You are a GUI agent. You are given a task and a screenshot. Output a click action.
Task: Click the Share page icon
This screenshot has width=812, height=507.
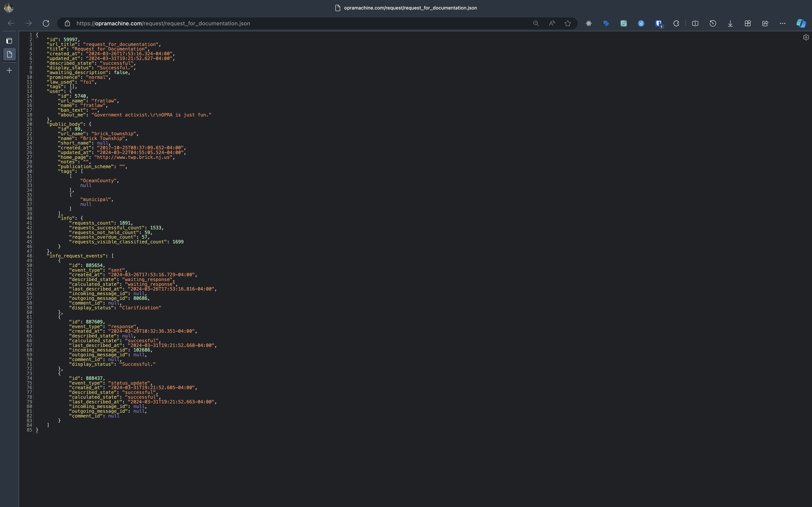765,24
